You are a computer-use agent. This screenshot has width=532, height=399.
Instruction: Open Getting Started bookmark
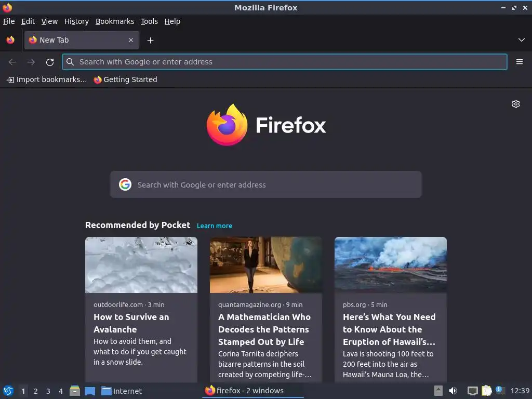point(126,79)
